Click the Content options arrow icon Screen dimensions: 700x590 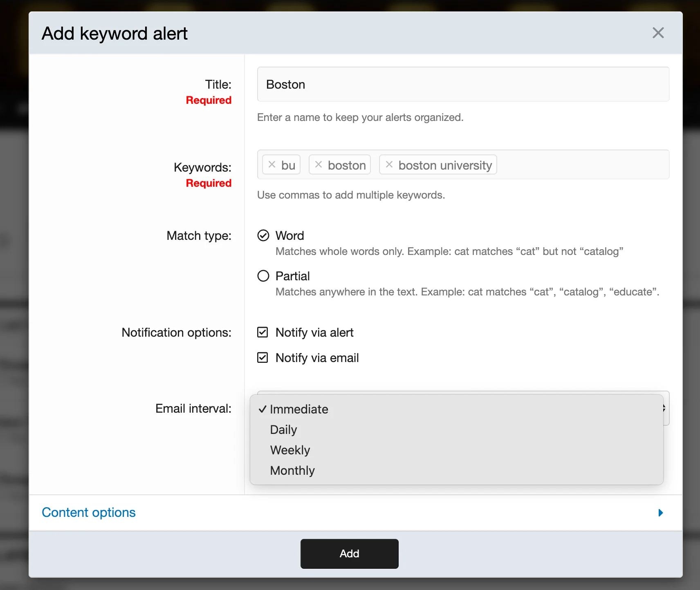pyautogui.click(x=660, y=513)
